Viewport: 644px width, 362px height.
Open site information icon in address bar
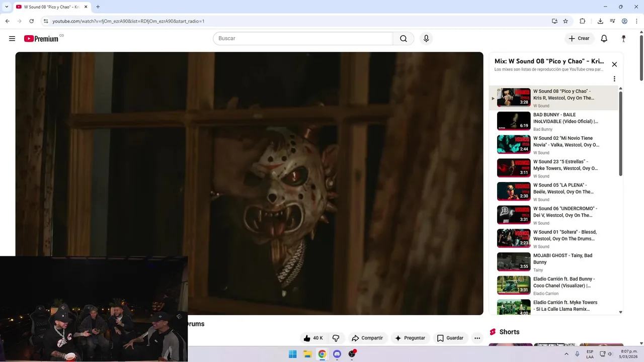coord(46,21)
